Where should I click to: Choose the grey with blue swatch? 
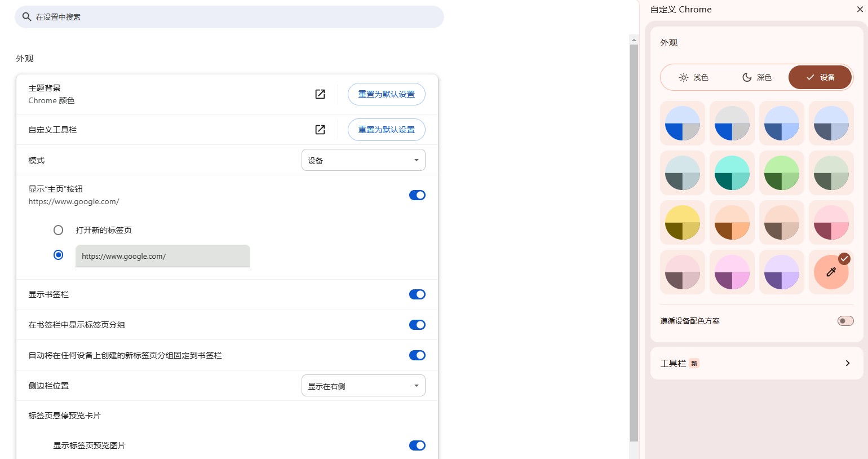pyautogui.click(x=732, y=123)
